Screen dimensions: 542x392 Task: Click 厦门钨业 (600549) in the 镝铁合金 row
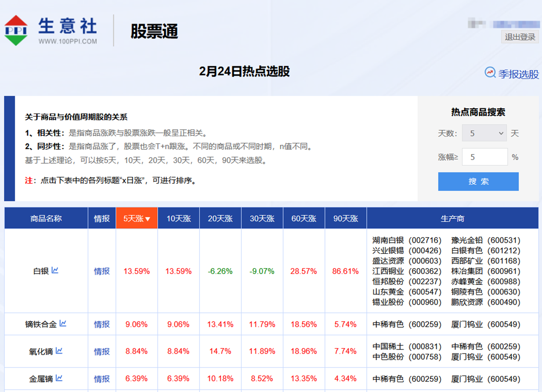pyautogui.click(x=485, y=324)
